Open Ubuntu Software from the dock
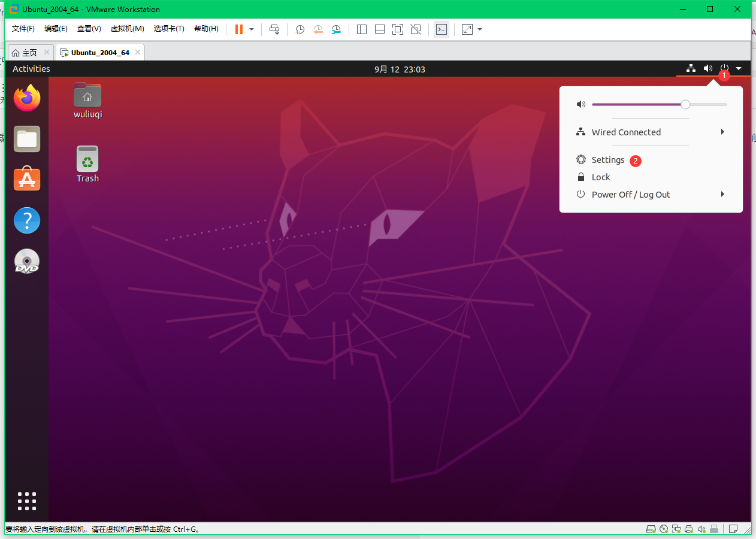The height and width of the screenshot is (539, 756). pos(27,179)
